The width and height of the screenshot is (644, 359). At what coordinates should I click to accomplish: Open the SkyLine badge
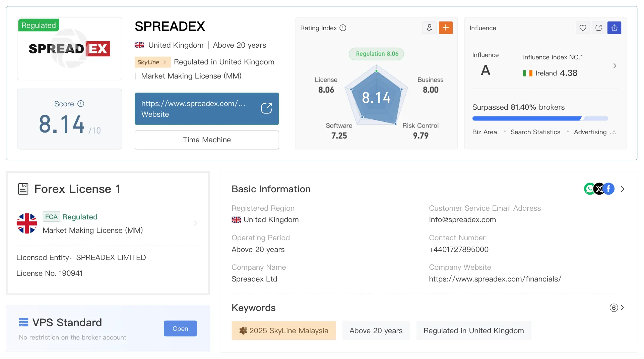[x=152, y=62]
